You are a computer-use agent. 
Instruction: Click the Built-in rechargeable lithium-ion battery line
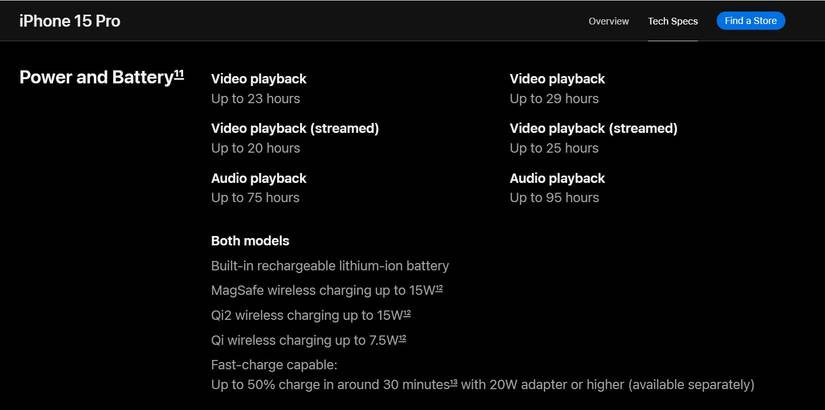pos(330,266)
